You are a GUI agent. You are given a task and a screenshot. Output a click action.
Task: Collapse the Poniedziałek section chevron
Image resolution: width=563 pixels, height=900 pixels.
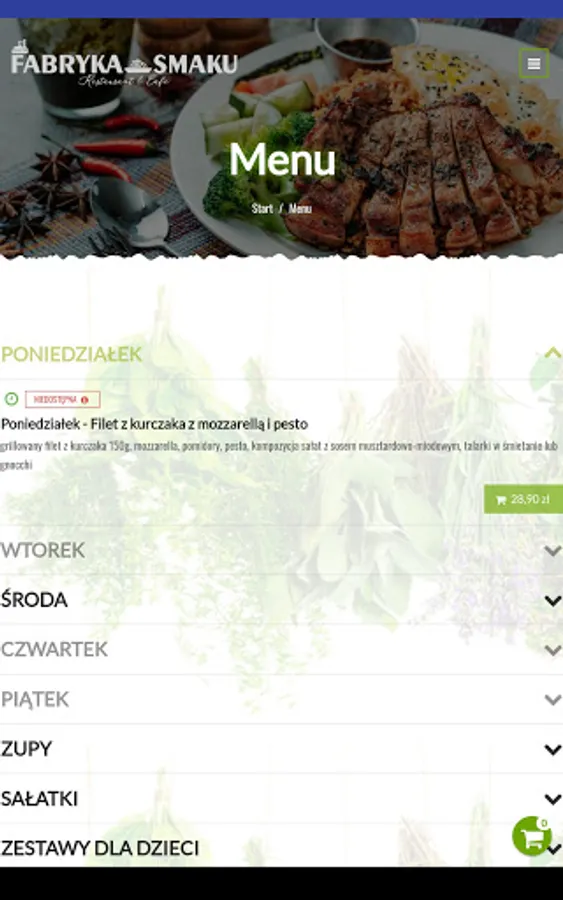(x=553, y=353)
